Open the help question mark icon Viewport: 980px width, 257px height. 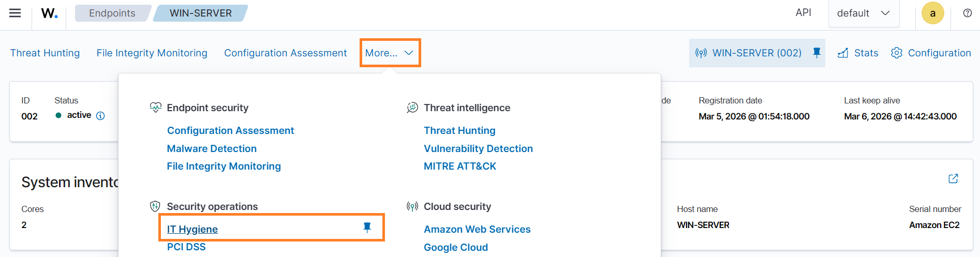967,13
